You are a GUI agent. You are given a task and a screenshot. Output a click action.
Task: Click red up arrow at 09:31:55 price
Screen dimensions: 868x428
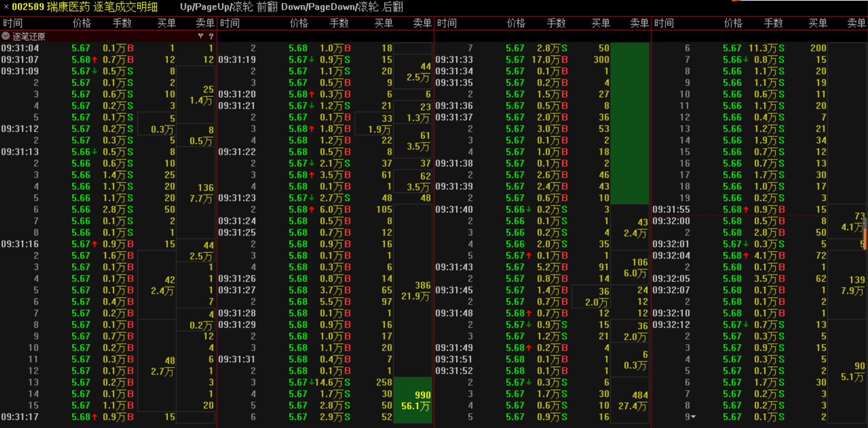(746, 210)
